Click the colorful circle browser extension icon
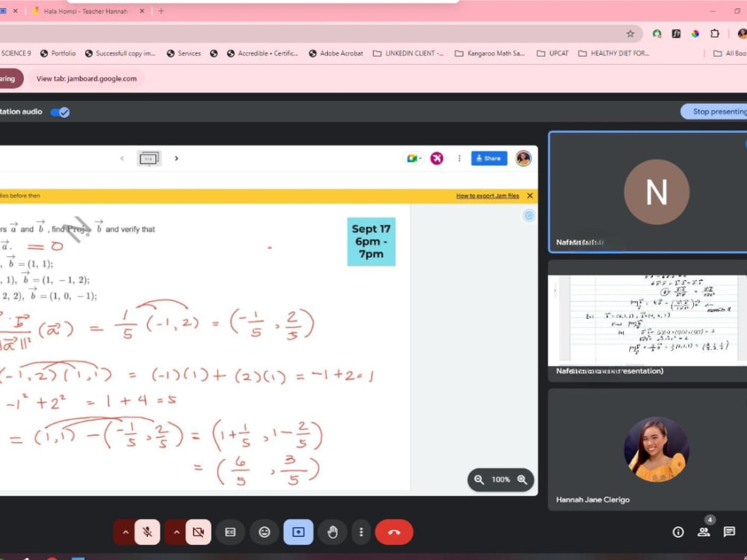Screen dimensions: 747x560 pos(695,34)
